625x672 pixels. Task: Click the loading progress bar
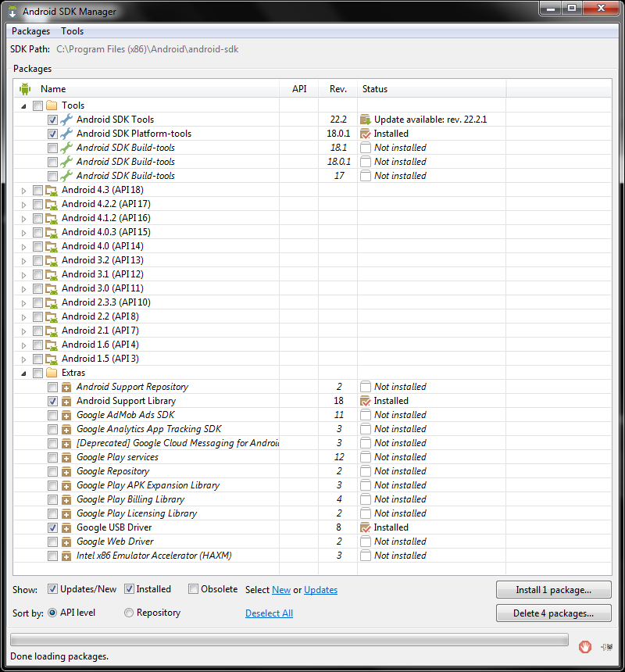pyautogui.click(x=289, y=640)
